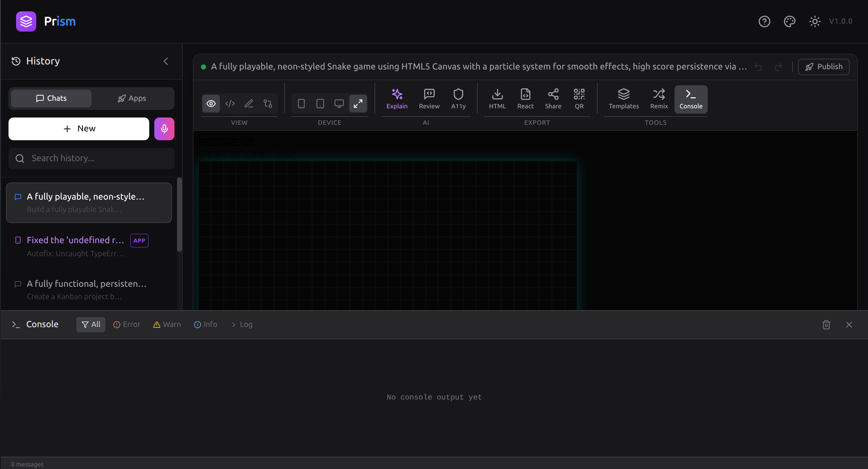Open the Remix shuffle tool

[659, 99]
